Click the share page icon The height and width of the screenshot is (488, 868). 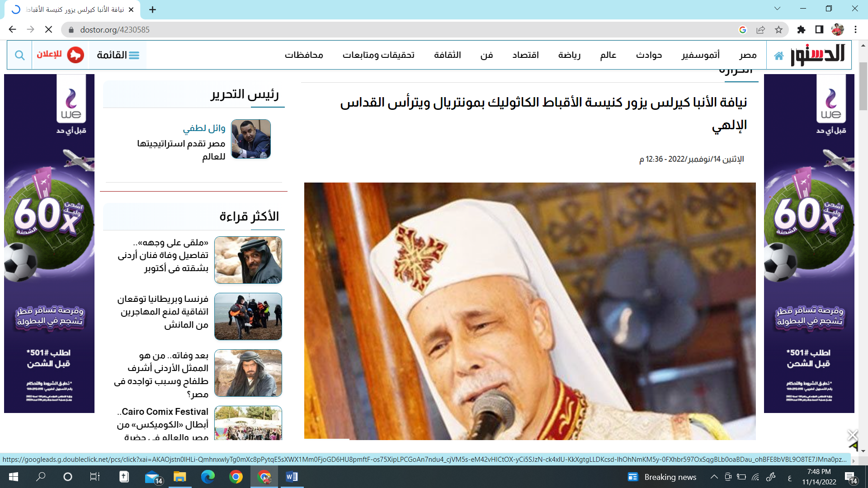coord(760,30)
